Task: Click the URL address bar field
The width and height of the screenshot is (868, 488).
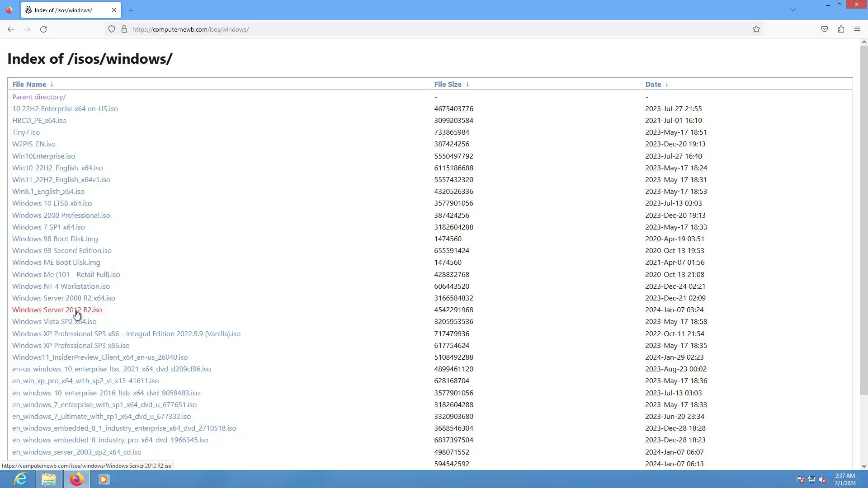Action: [407, 29]
